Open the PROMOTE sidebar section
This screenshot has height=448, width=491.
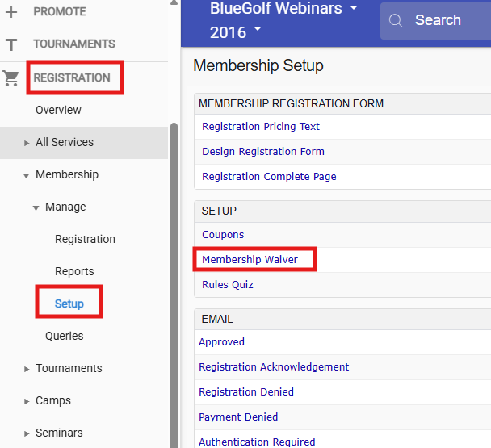60,11
